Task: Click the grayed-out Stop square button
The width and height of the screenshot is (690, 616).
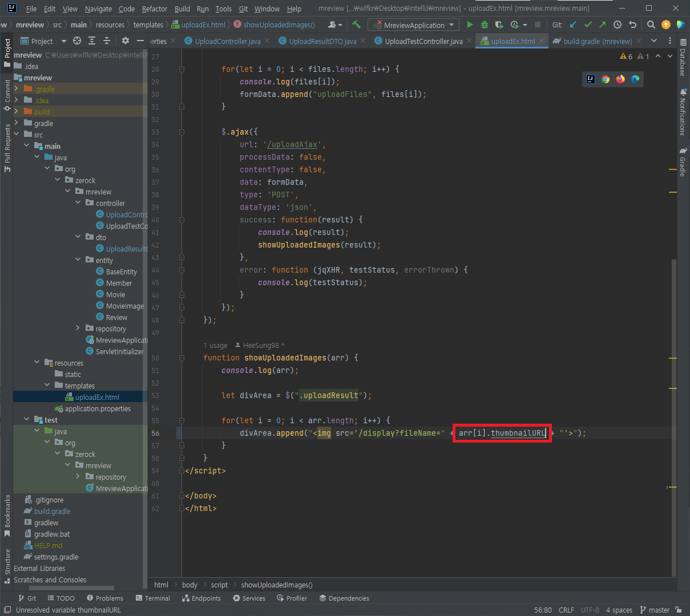Action: [537, 25]
